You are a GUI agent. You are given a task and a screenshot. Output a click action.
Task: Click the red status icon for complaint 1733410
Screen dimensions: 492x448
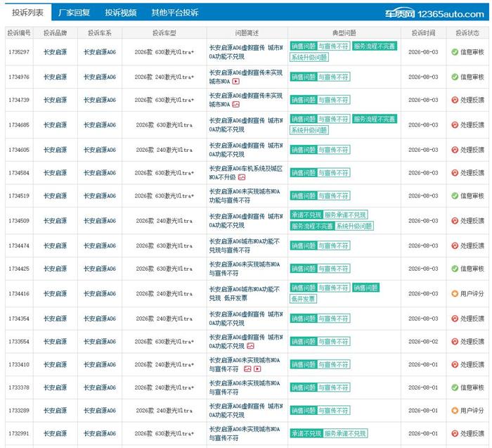(x=455, y=364)
